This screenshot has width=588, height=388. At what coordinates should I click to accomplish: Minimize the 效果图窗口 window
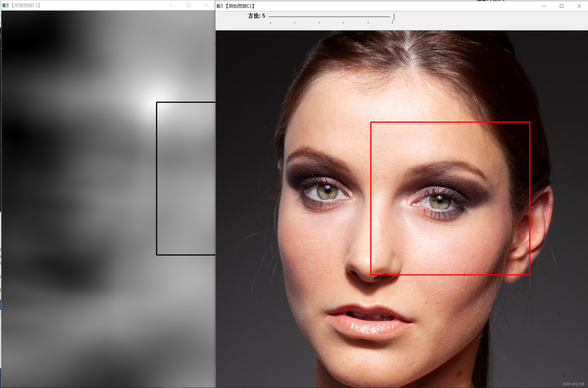171,5
